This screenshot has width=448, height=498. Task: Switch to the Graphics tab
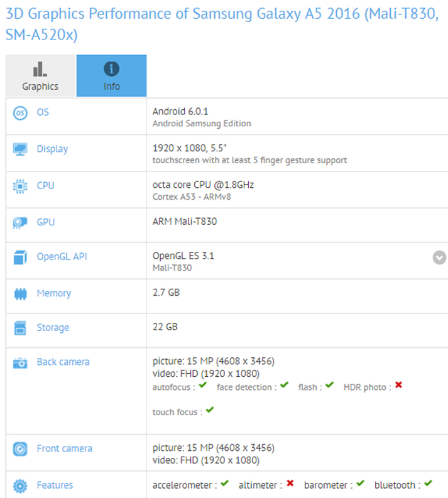[x=40, y=76]
